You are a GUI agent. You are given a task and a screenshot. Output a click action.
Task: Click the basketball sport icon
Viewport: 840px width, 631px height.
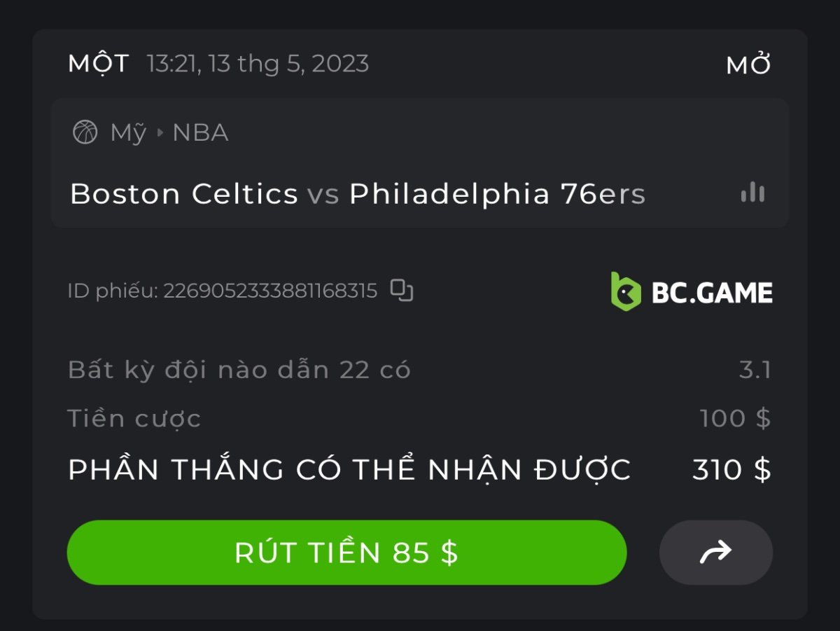coord(85,132)
